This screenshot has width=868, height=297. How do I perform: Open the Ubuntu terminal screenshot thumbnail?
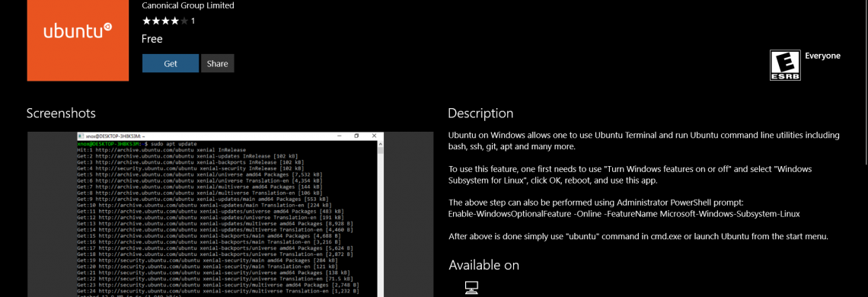pyautogui.click(x=230, y=215)
